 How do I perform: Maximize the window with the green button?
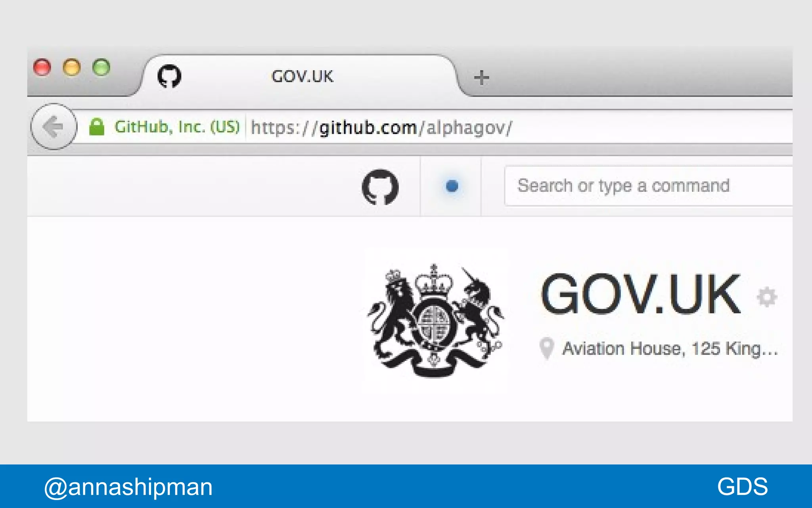click(101, 67)
